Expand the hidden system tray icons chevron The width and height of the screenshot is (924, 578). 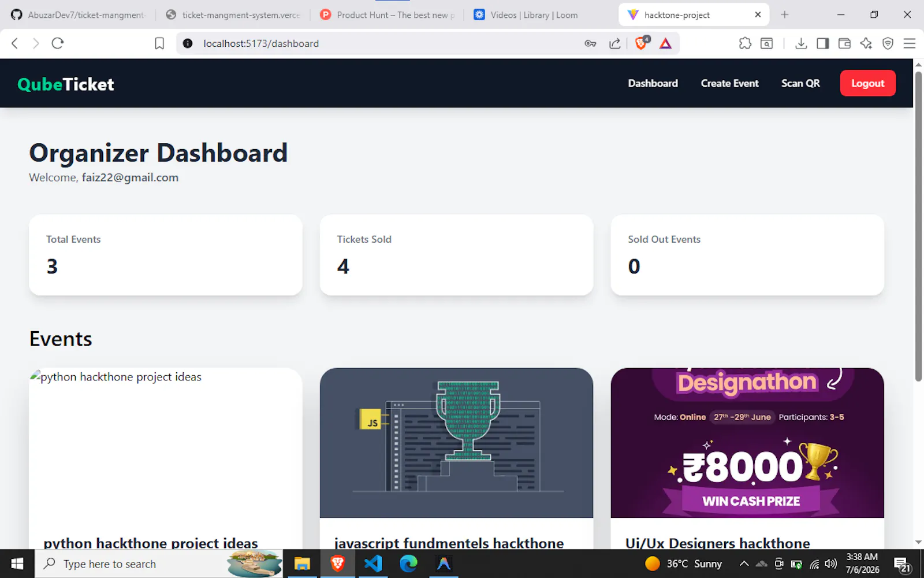[x=744, y=564]
